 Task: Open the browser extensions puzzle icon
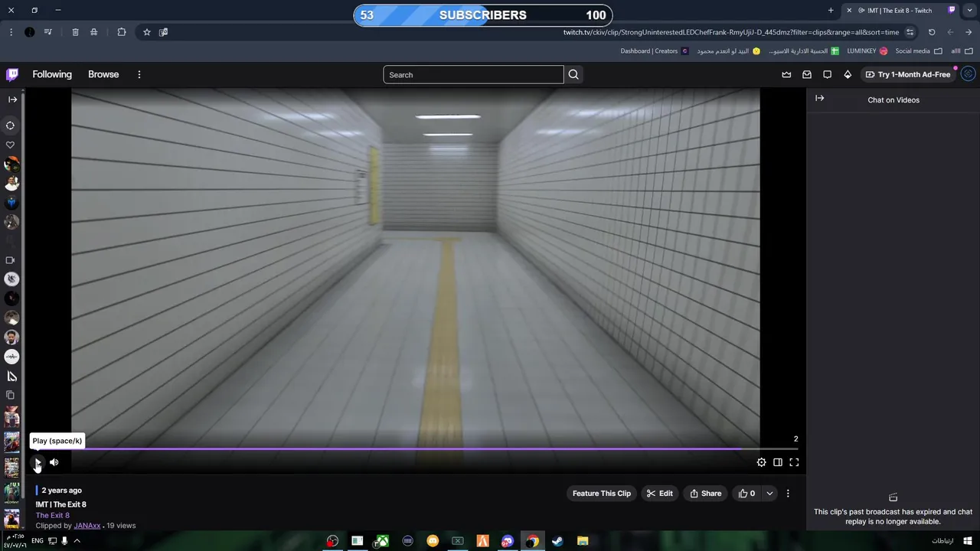click(122, 32)
